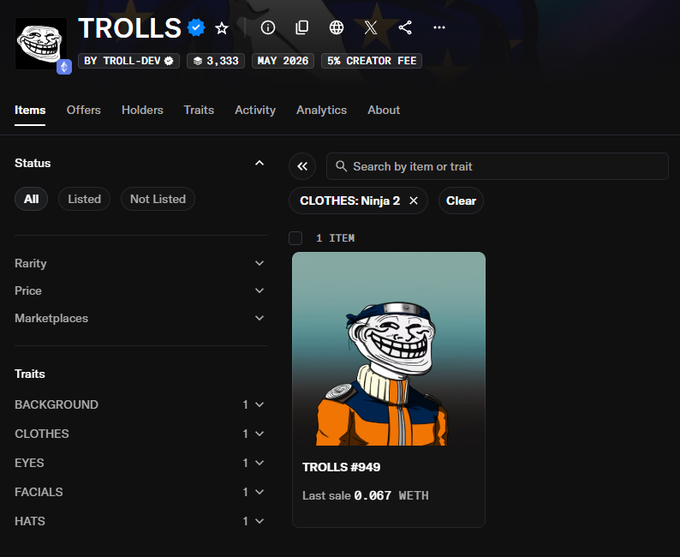Click the 1 ITEM count label
680x557 pixels.
click(335, 238)
